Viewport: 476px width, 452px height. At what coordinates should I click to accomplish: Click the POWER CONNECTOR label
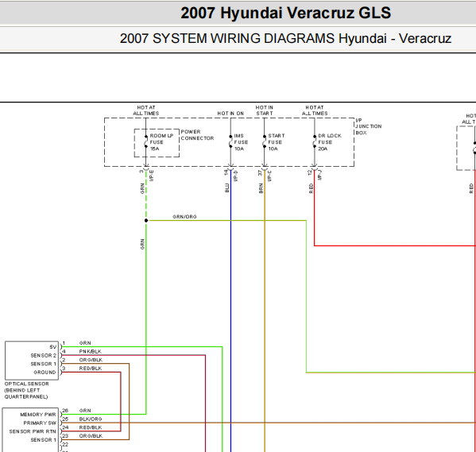coord(197,135)
